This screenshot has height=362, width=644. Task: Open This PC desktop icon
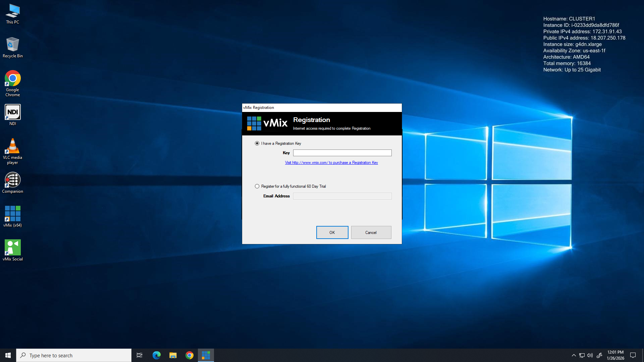[13, 14]
